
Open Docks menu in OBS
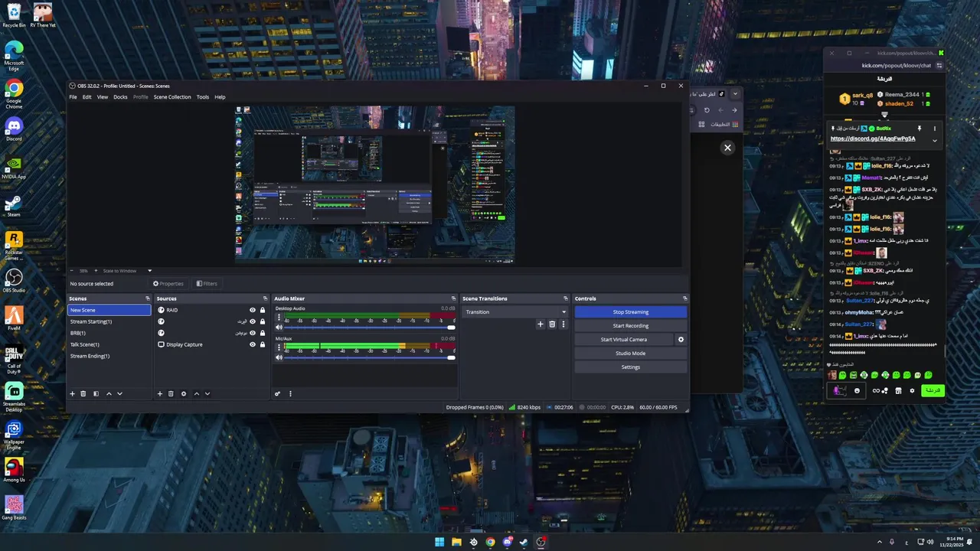pos(120,97)
